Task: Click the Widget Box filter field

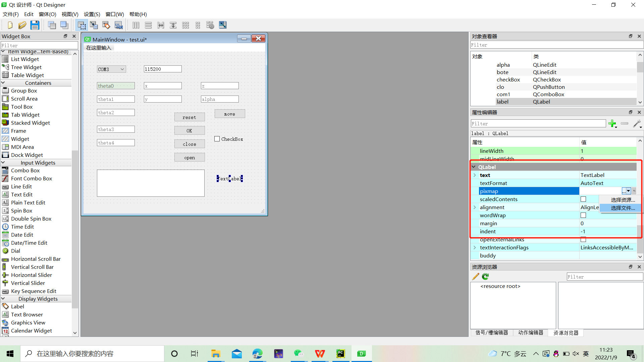Action: 39,45
